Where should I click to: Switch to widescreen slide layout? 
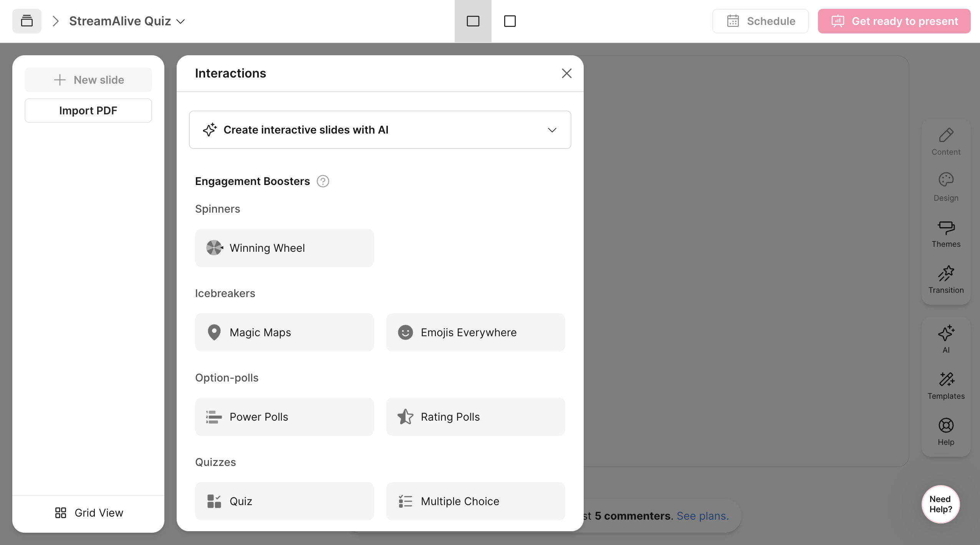click(473, 21)
